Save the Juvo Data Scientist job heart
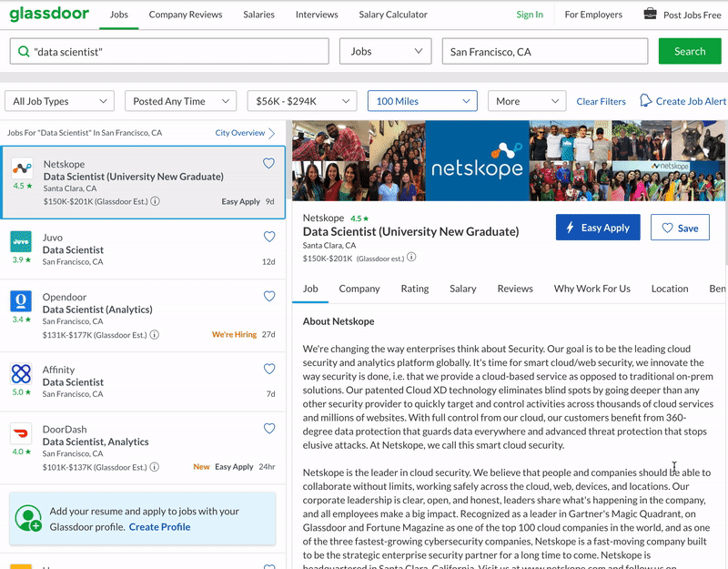Screen dimensions: 728x569 pos(269,237)
